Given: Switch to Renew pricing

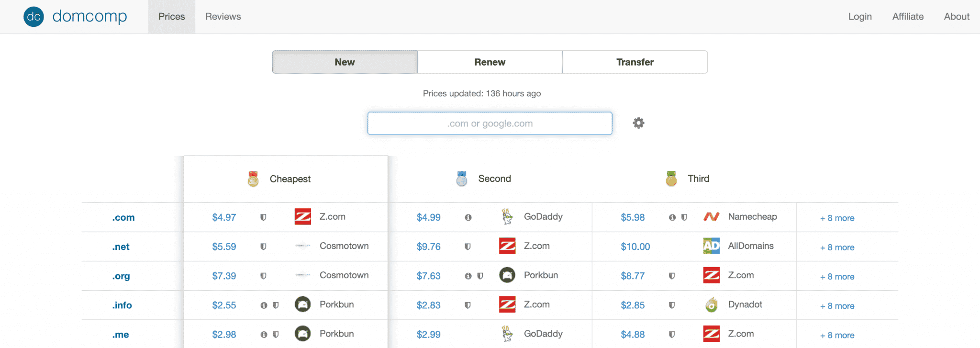Looking at the screenshot, I should pyautogui.click(x=490, y=62).
